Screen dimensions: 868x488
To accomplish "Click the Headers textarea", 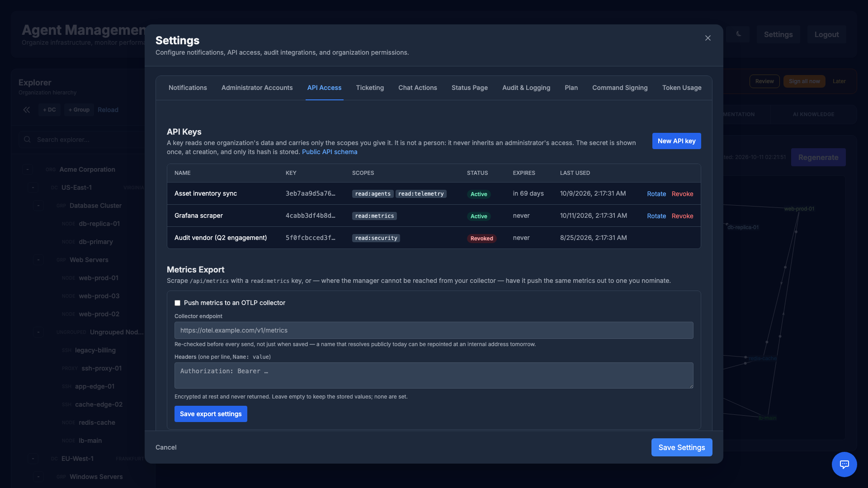I will [x=434, y=375].
